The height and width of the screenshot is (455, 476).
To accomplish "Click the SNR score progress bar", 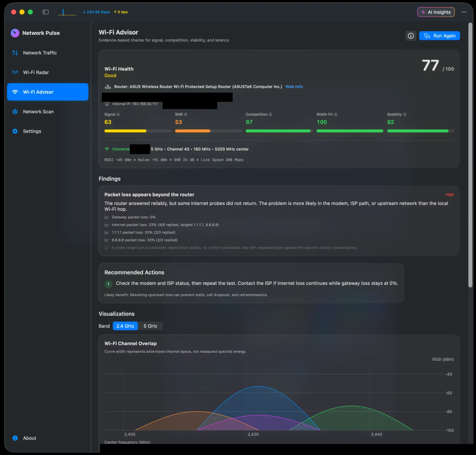I will (208, 131).
